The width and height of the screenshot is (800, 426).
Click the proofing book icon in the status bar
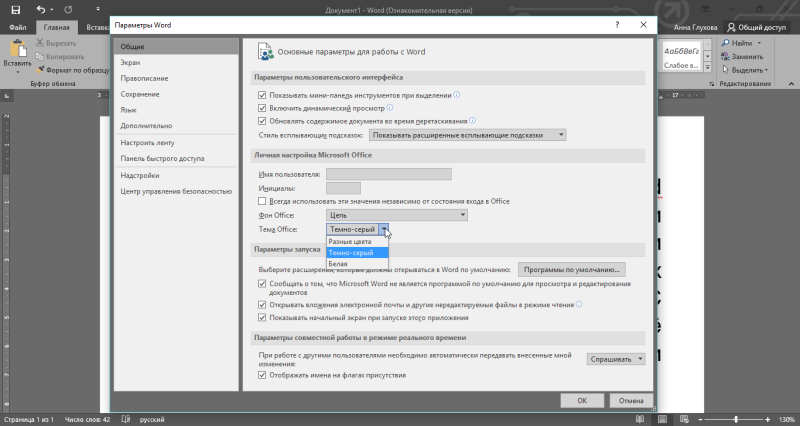tap(126, 419)
